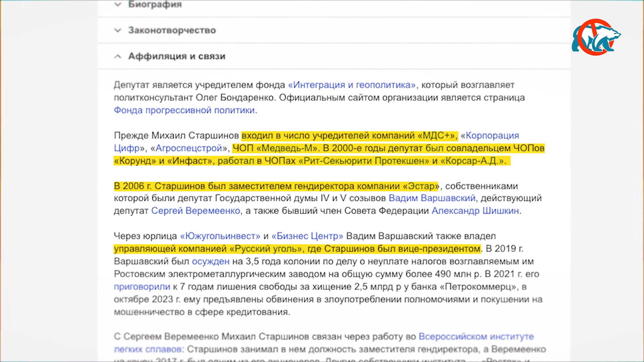Click the text политконсультант Олег Бондаренко
The width and height of the screenshot is (644, 362).
click(x=194, y=98)
